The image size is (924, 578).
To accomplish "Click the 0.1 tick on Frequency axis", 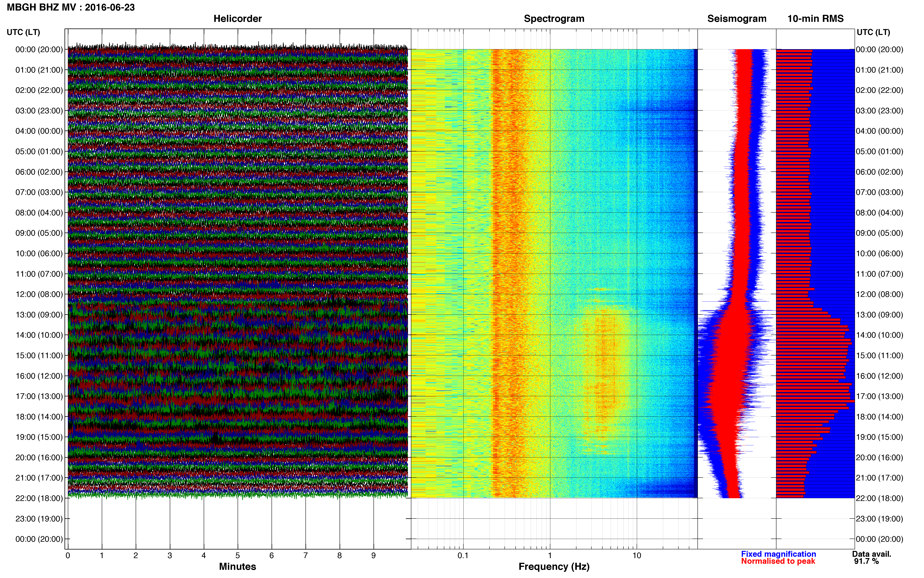I will coord(463,555).
